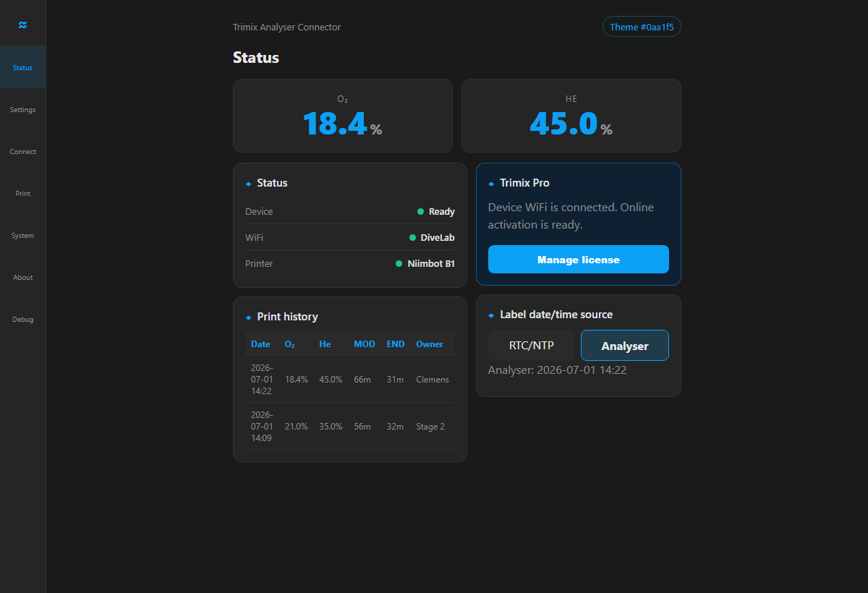Click the Printer Niimbot B1 status row

pos(350,263)
